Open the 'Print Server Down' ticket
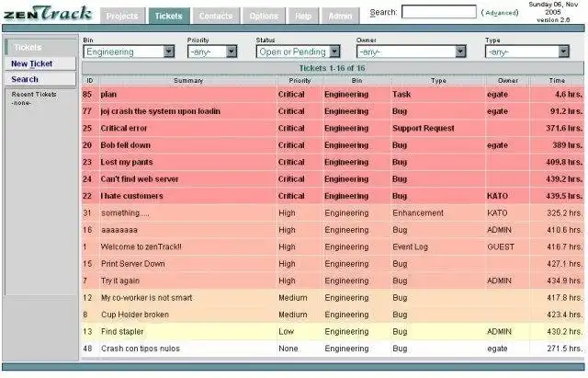 click(133, 264)
